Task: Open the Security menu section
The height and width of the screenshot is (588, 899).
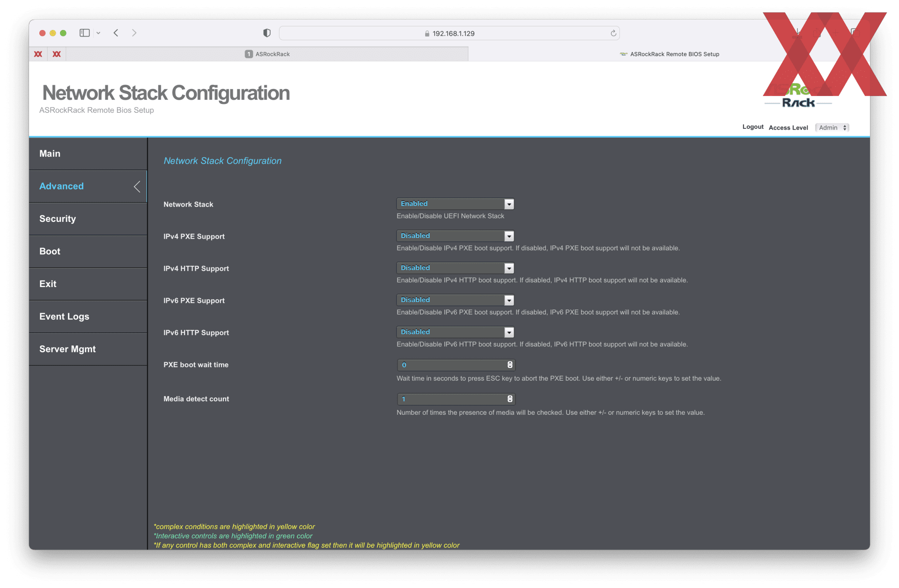Action: (x=58, y=219)
